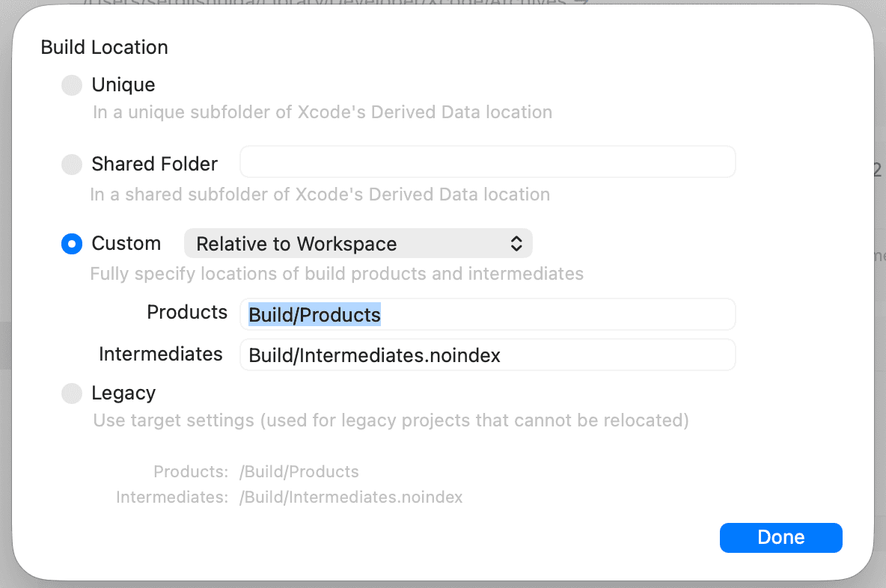Enable the Legacy radio option
The image size is (886, 588).
click(x=72, y=393)
